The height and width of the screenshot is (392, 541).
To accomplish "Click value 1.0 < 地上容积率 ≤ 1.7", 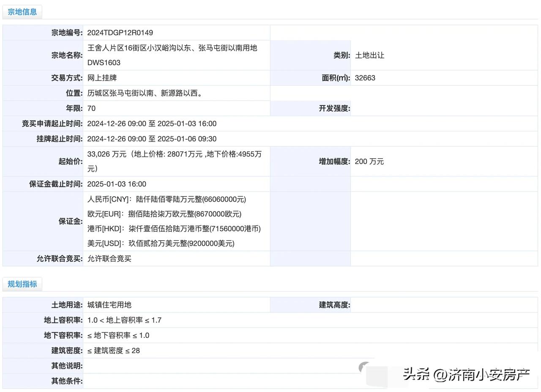I will [124, 320].
